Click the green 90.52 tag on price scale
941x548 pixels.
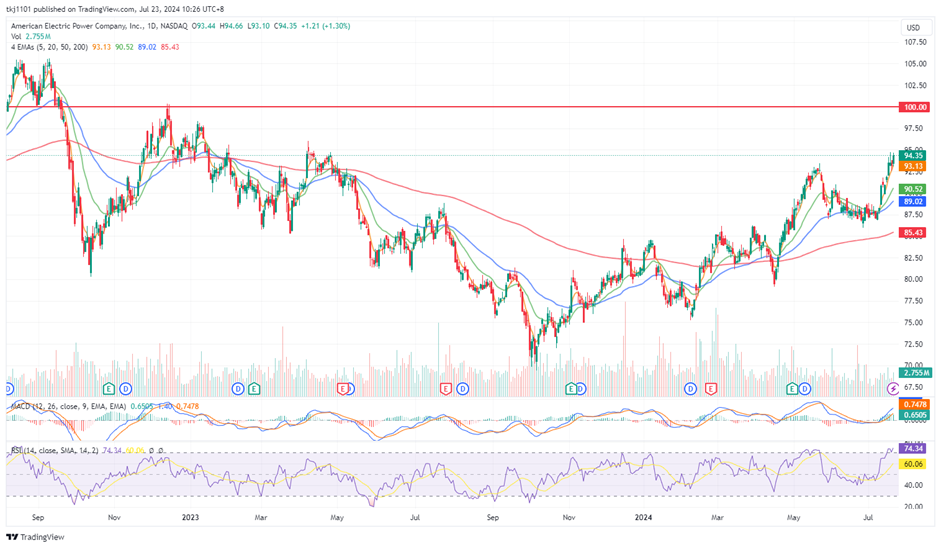(x=913, y=189)
